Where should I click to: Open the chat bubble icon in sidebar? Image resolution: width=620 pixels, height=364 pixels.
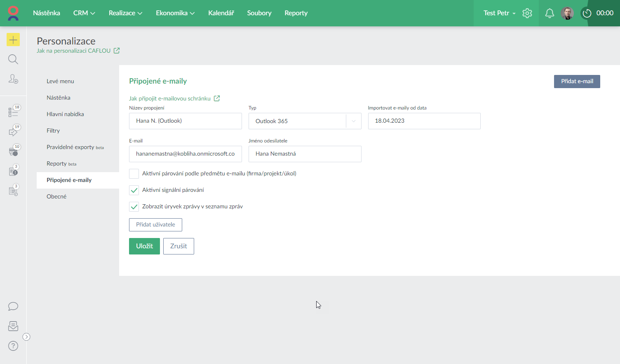[x=13, y=306]
